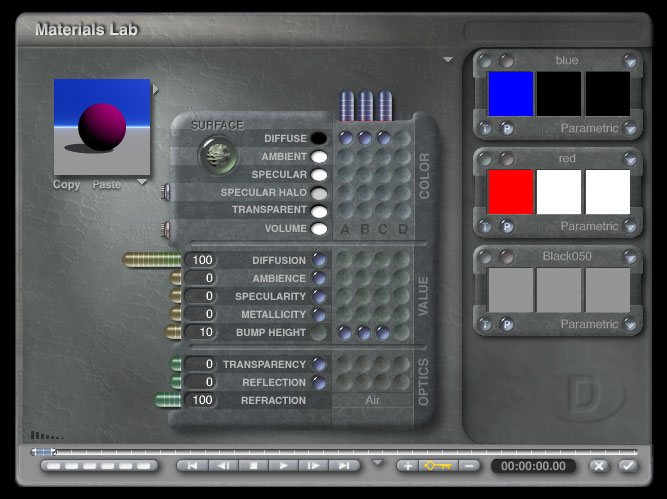Image resolution: width=667 pixels, height=499 pixels.
Task: Jump to the first frame of animation
Action: point(192,466)
